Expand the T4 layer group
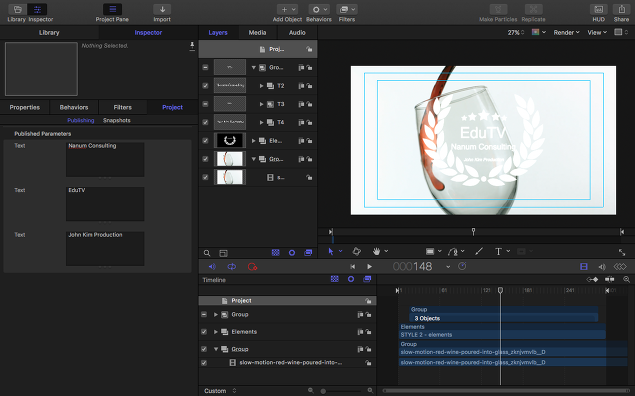635x396 pixels. pyautogui.click(x=261, y=122)
